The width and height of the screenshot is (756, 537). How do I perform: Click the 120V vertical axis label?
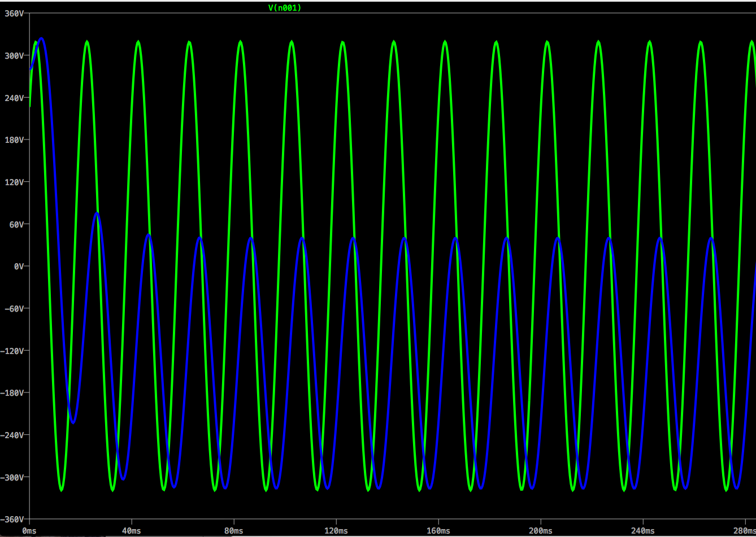(15, 182)
